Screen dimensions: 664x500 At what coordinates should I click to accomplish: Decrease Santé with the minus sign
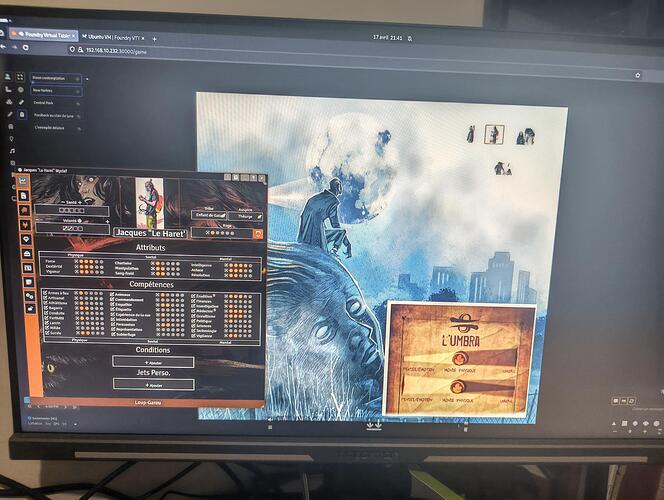[63, 202]
